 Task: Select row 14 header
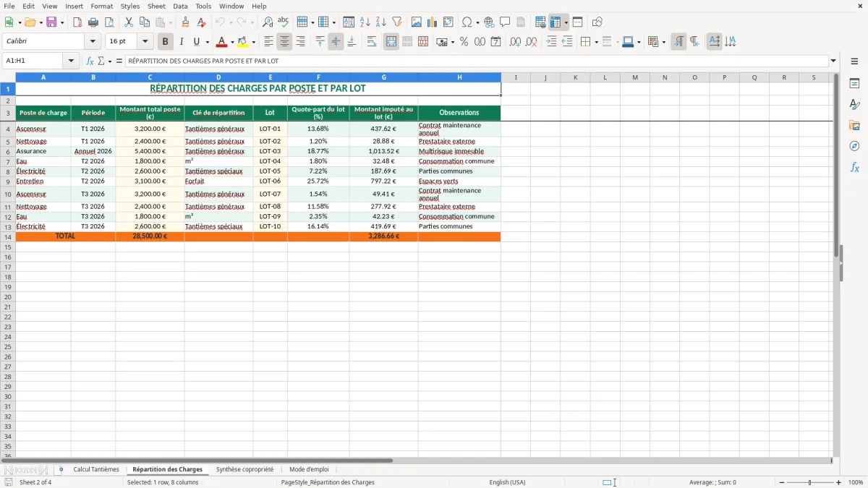(x=8, y=236)
